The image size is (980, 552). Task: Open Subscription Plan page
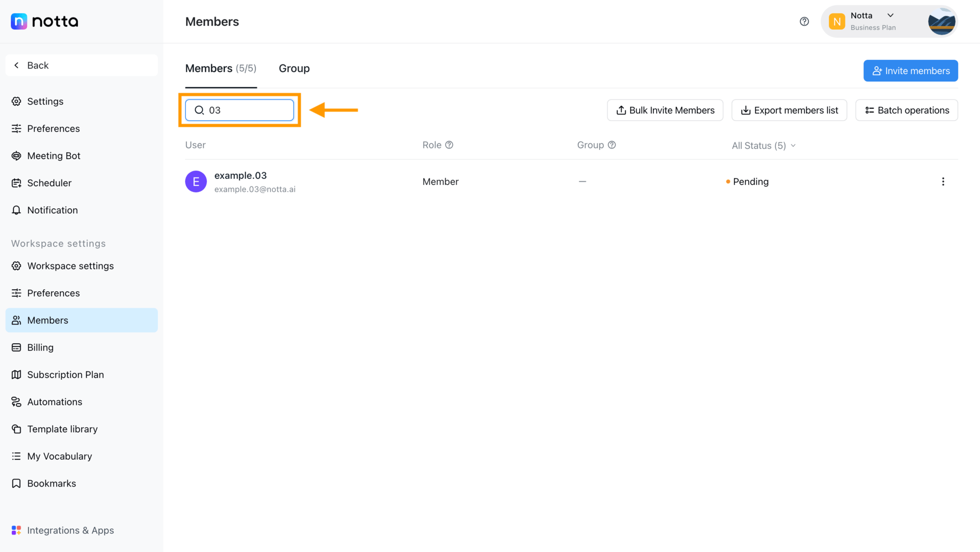tap(81, 375)
